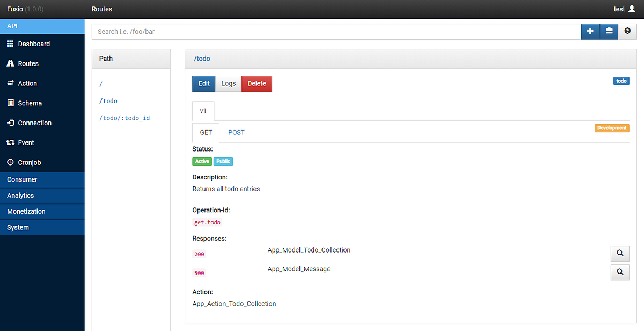Select the /todo/:todo_id path
Viewport: 644px width, 331px height.
pyautogui.click(x=125, y=118)
